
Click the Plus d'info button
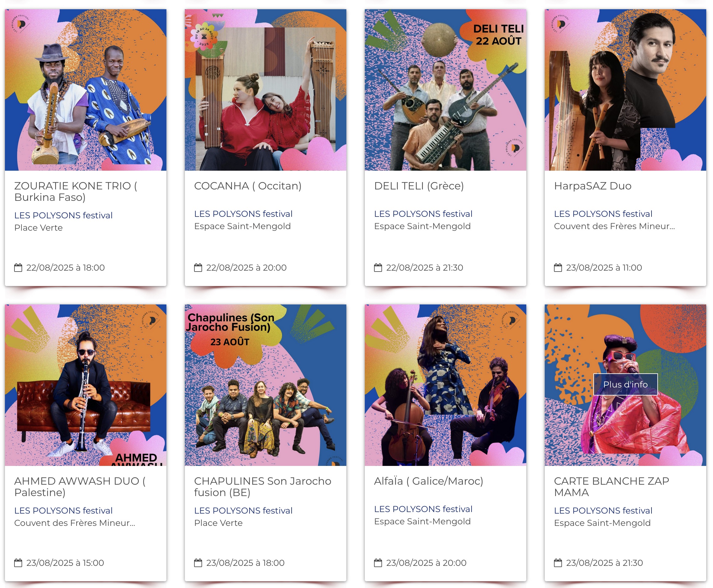[x=625, y=384]
